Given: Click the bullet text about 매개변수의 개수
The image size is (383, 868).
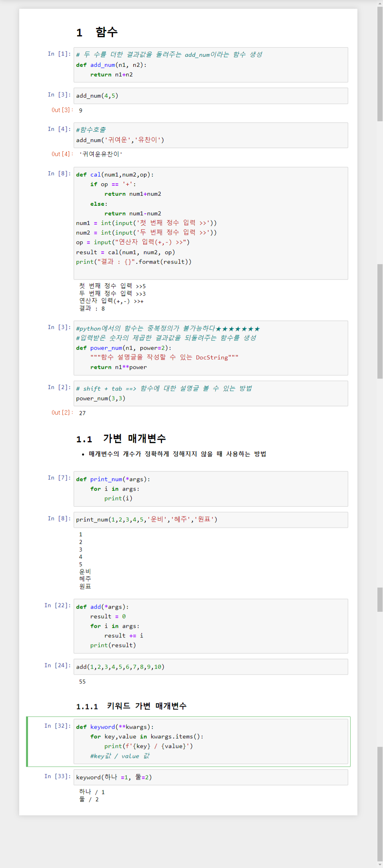Looking at the screenshot, I should 177,454.
